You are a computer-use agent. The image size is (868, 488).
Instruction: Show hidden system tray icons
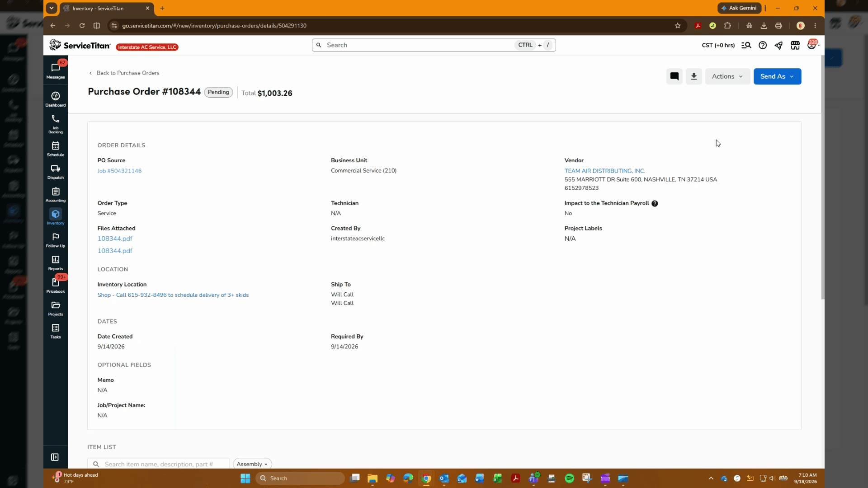point(711,478)
